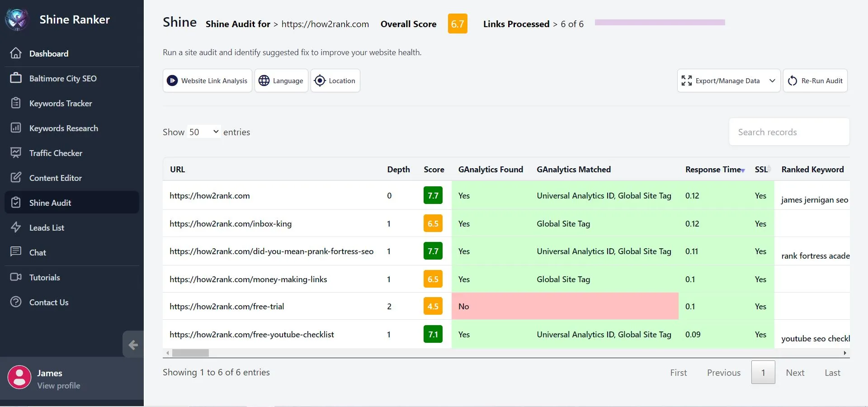Select Content Editor in sidebar
Image resolution: width=868 pixels, height=407 pixels.
click(72, 178)
